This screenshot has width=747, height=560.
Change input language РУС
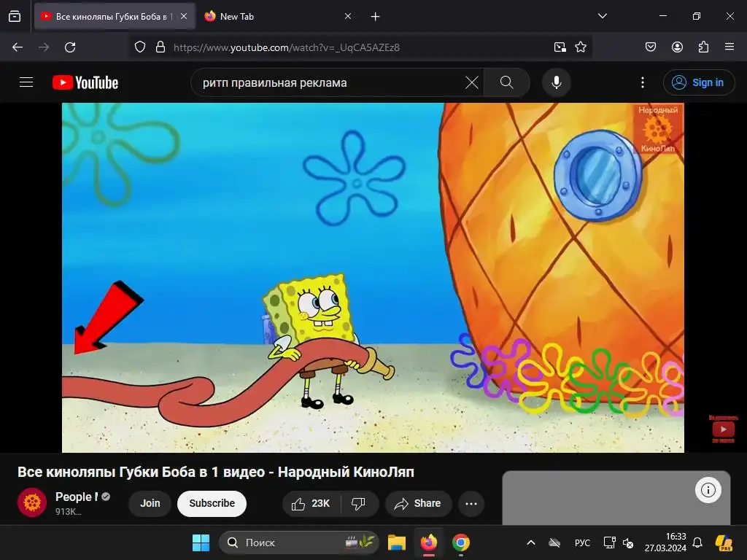coord(582,542)
